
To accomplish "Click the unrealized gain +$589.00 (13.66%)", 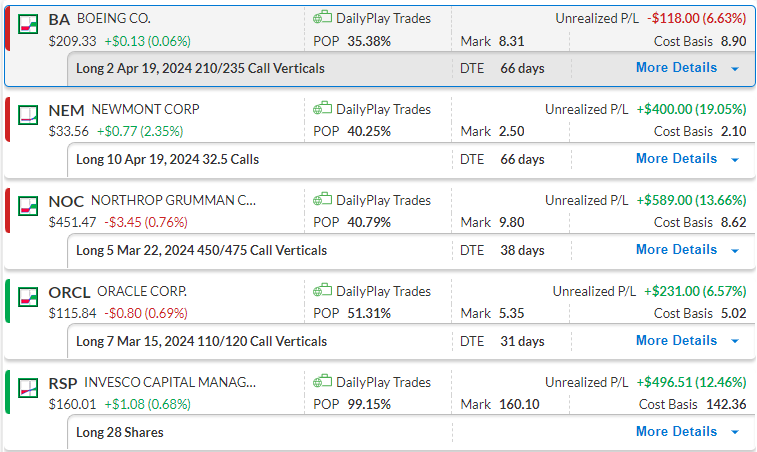I will click(x=691, y=200).
